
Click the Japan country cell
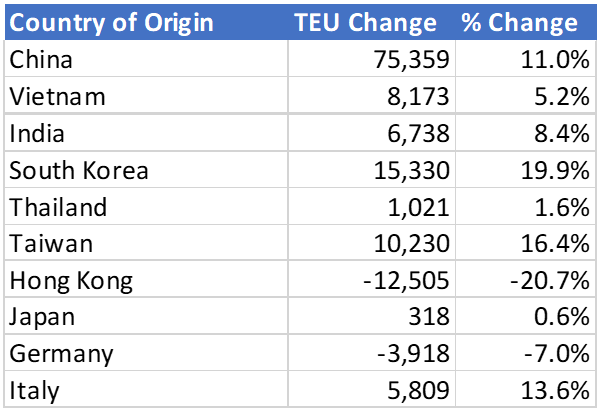pos(40,317)
